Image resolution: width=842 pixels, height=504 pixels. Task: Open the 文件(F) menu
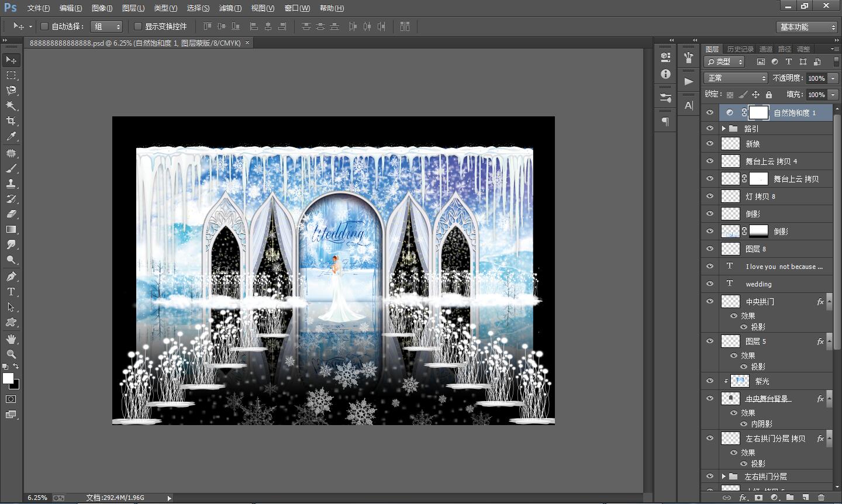pos(39,8)
